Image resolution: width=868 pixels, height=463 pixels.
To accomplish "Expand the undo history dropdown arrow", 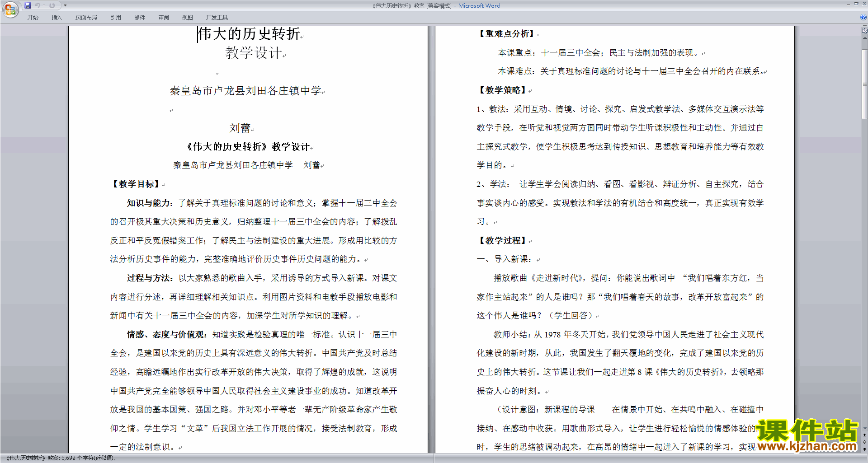I will (44, 5).
